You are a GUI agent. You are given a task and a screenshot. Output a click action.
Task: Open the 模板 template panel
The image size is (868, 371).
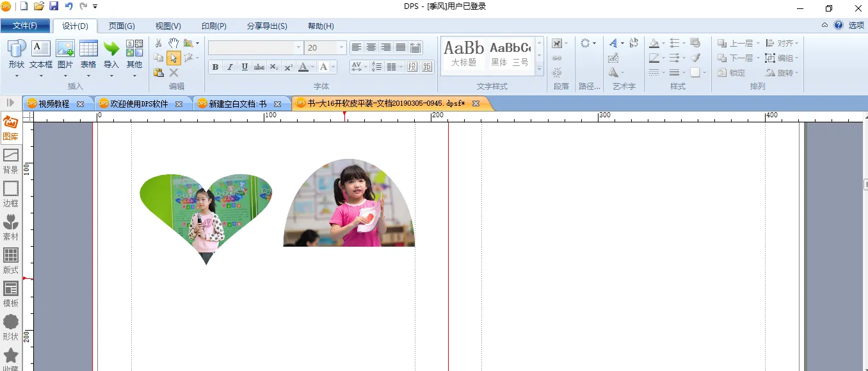(10, 294)
